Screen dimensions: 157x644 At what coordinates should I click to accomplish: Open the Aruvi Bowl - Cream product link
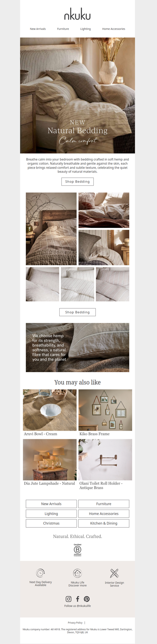click(40, 434)
